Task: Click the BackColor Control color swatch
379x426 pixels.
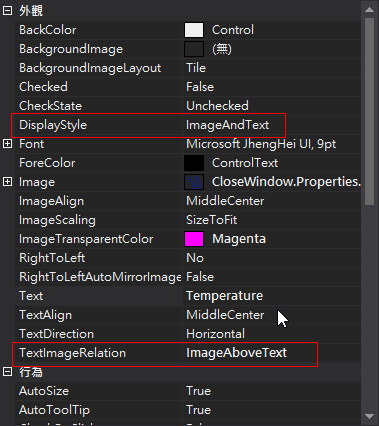Action: [194, 30]
